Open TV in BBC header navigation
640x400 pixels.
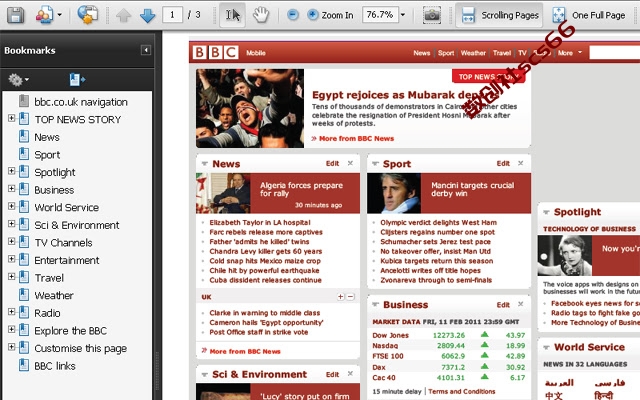(x=522, y=53)
